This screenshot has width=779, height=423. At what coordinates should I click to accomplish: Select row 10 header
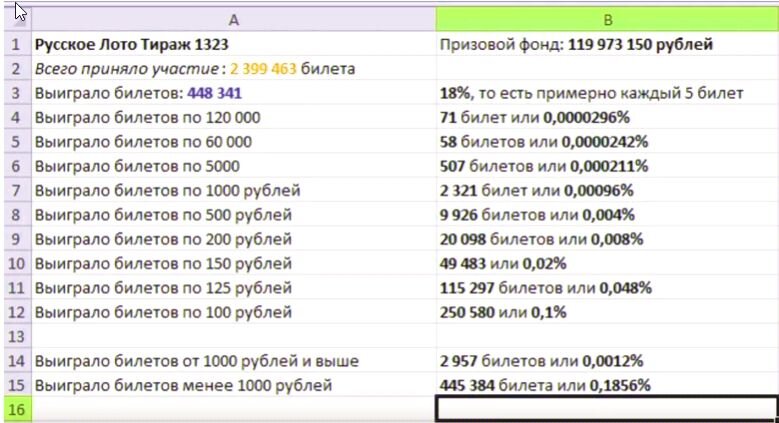point(17,263)
